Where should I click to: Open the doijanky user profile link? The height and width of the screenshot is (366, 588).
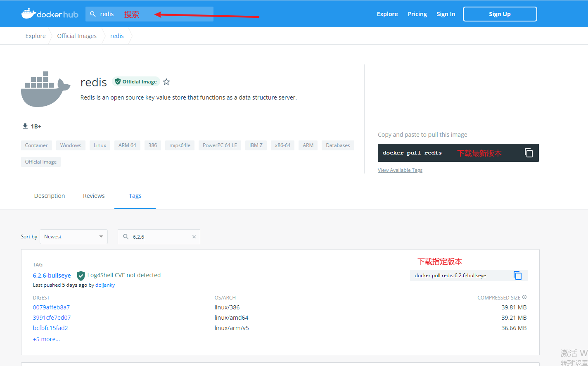105,285
